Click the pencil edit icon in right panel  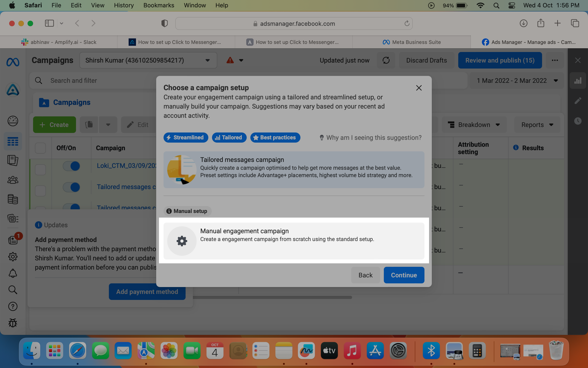tap(578, 101)
